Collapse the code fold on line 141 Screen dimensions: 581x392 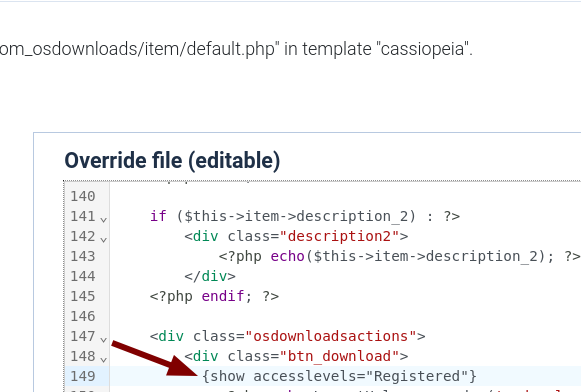point(104,219)
